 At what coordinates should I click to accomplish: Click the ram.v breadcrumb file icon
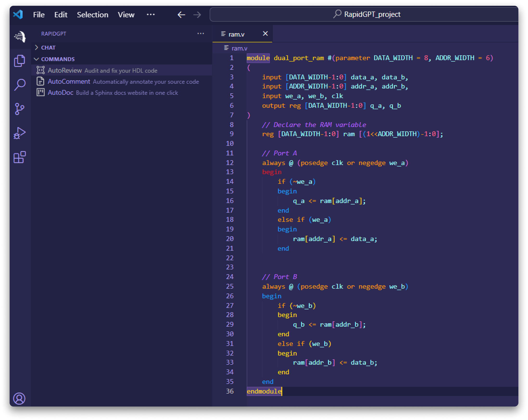[x=226, y=48]
